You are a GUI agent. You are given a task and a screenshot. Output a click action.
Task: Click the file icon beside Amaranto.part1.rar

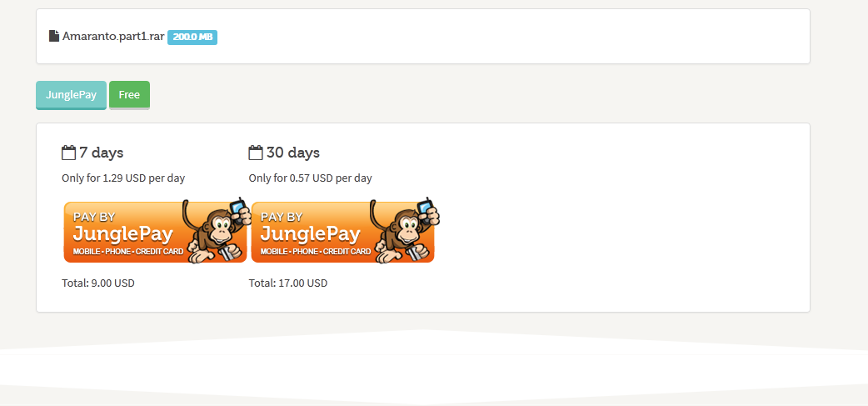(x=53, y=37)
